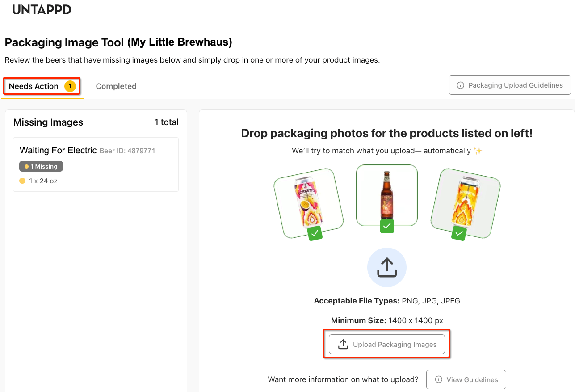Click the brown beer bottle sample image
The image size is (575, 392).
coord(386,193)
